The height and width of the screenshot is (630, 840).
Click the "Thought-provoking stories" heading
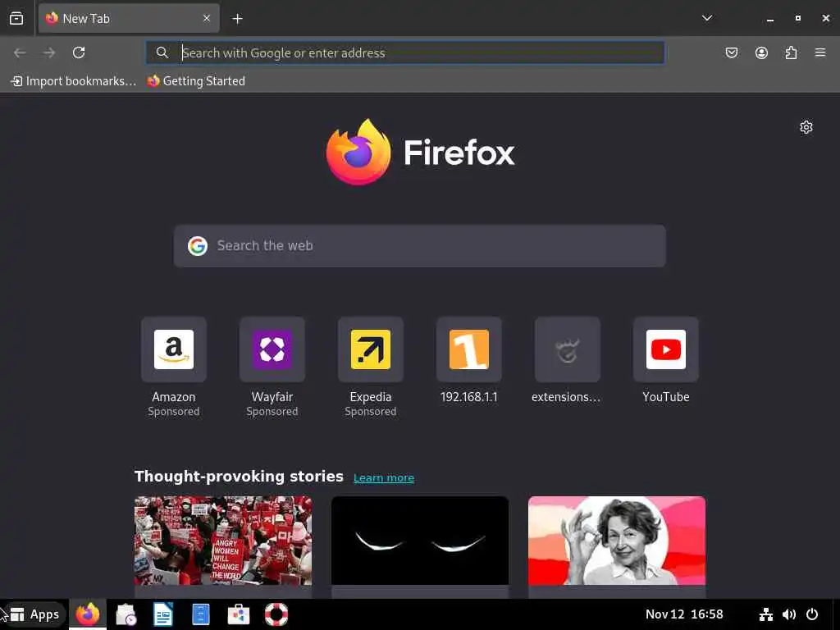(239, 477)
